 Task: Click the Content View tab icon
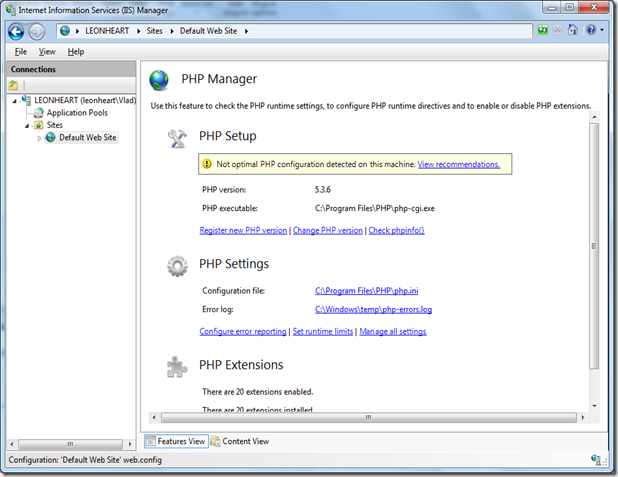[215, 442]
